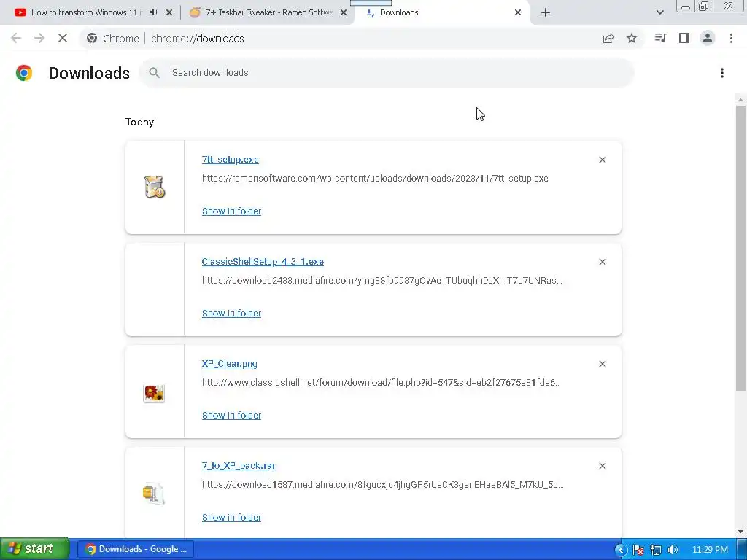Open Chrome's main three-dot menu
Screen dimensions: 747x560
(x=731, y=38)
